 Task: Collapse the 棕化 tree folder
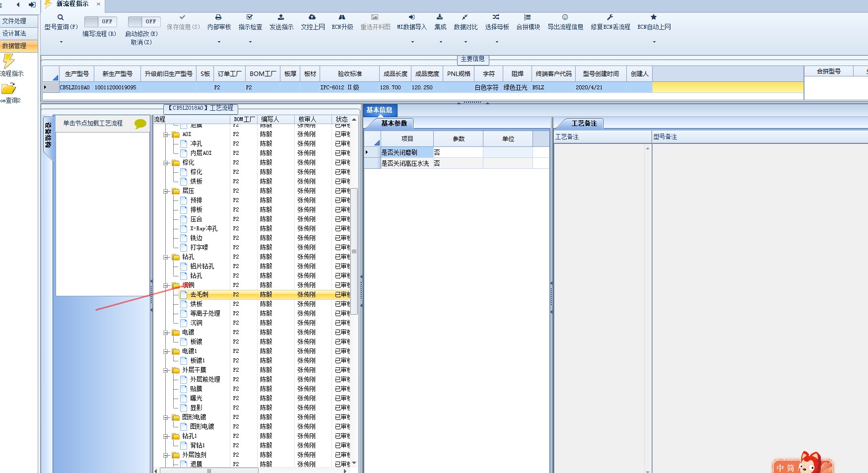166,163
